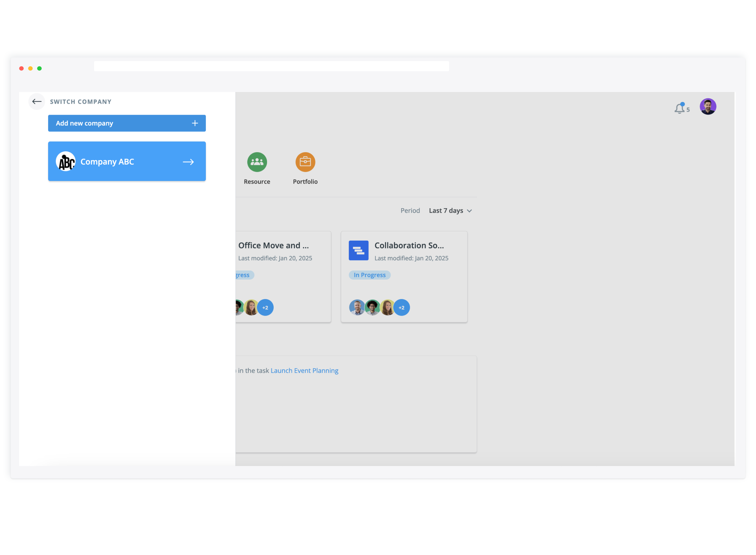Open the Resource module icon
This screenshot has height=555, width=756.
pyautogui.click(x=257, y=162)
